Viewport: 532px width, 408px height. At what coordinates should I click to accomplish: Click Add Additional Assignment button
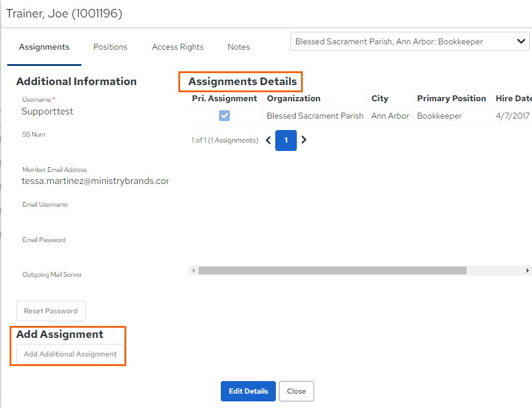tap(70, 354)
